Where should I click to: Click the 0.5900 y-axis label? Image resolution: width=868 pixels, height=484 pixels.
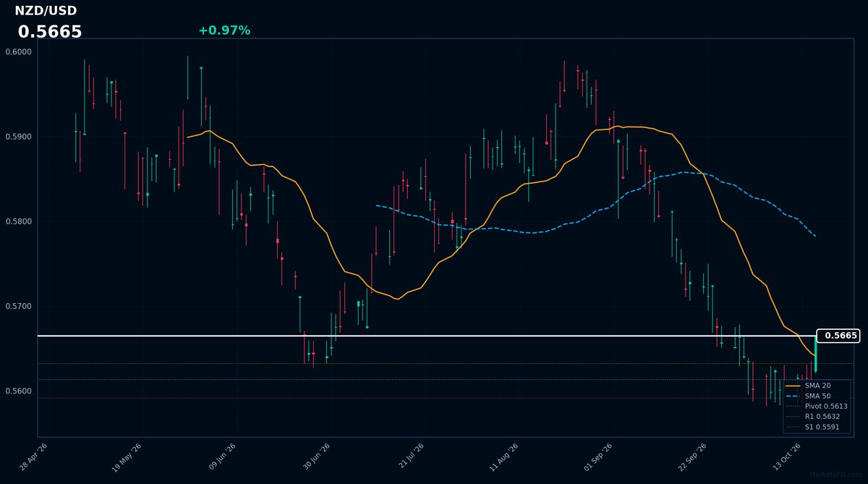click(18, 137)
